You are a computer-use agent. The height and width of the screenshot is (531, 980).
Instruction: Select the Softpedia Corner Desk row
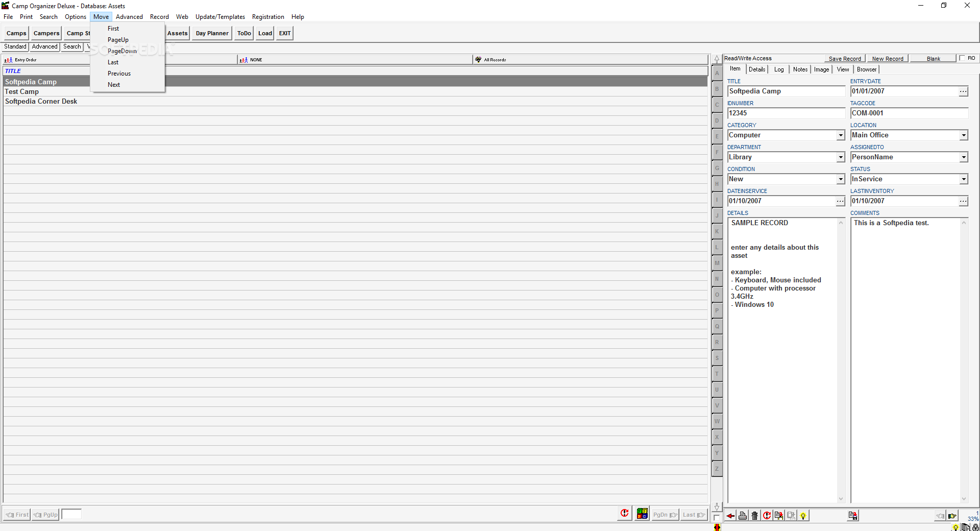[x=355, y=102]
